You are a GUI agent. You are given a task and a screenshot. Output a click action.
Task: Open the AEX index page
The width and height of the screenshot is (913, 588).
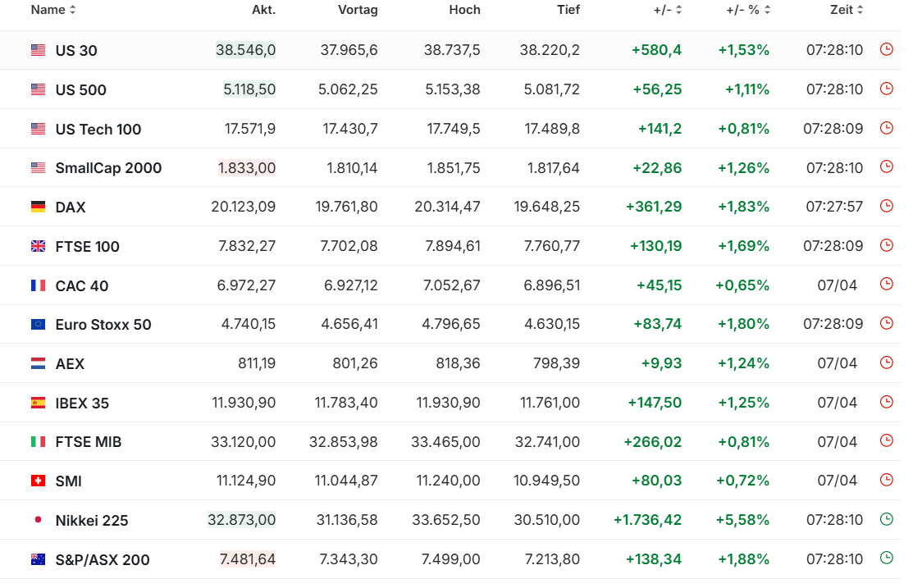point(70,364)
